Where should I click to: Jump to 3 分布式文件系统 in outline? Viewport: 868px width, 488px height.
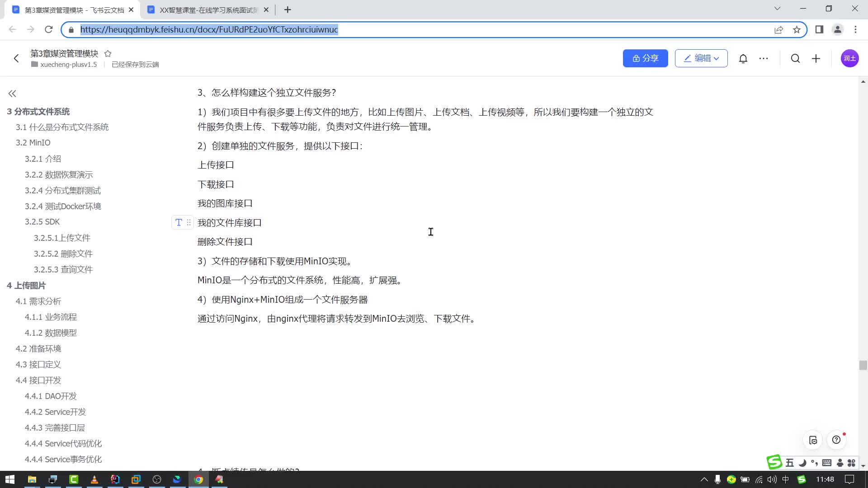click(38, 112)
